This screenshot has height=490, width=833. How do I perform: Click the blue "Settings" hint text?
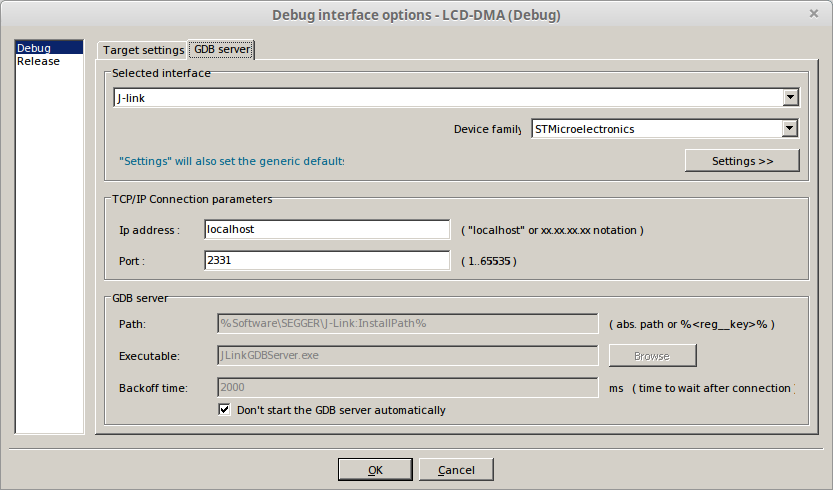(x=231, y=161)
